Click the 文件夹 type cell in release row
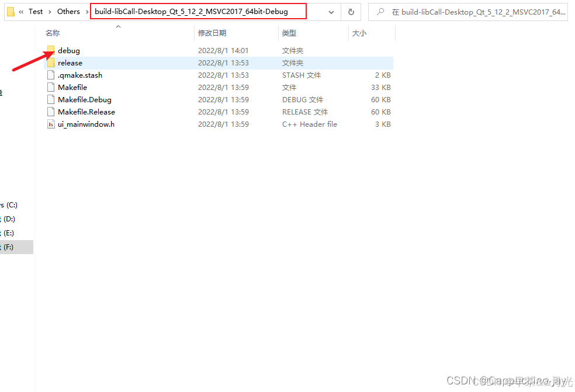575x392 pixels. click(x=293, y=63)
